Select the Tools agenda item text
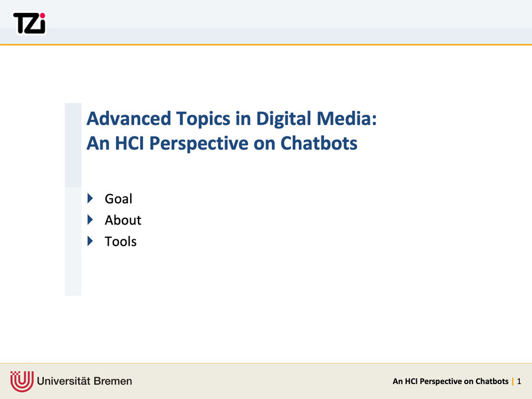The image size is (532, 399). click(x=120, y=241)
